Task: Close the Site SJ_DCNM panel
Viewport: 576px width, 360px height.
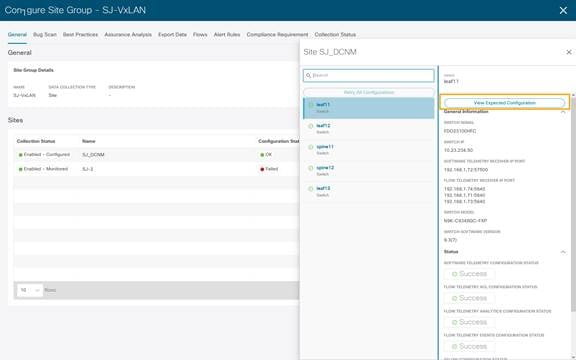Action: [x=569, y=52]
